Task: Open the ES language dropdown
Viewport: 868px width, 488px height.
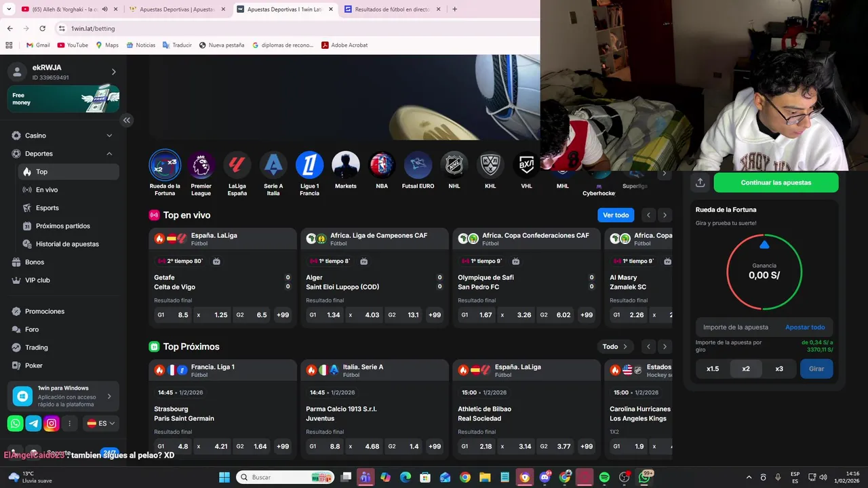Action: pyautogui.click(x=102, y=424)
